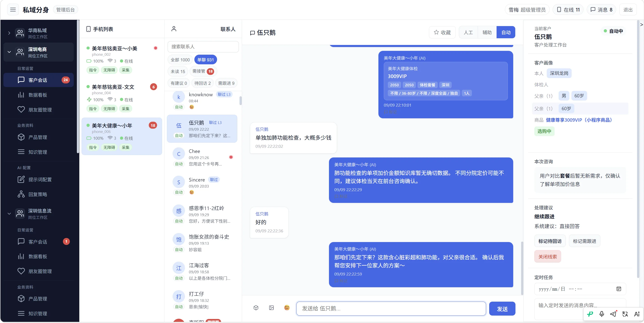The width and height of the screenshot is (644, 323).
Task: Open conversation with 江海过客
Action: [x=202, y=271]
